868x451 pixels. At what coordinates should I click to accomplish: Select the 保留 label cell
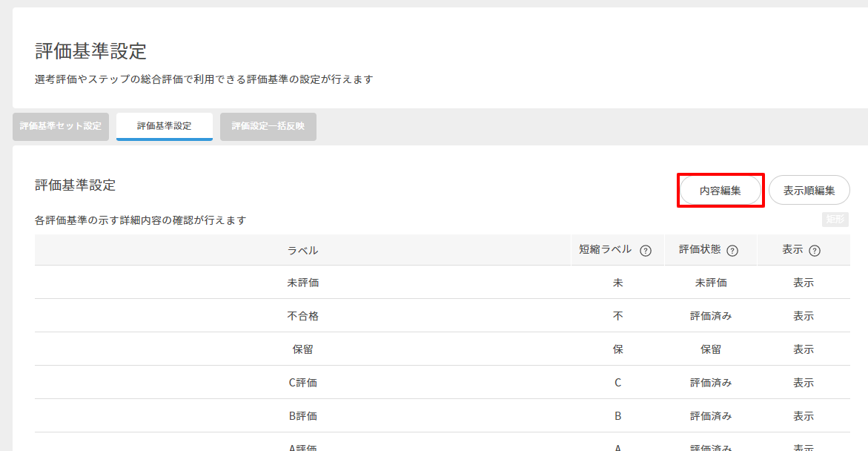pyautogui.click(x=303, y=349)
